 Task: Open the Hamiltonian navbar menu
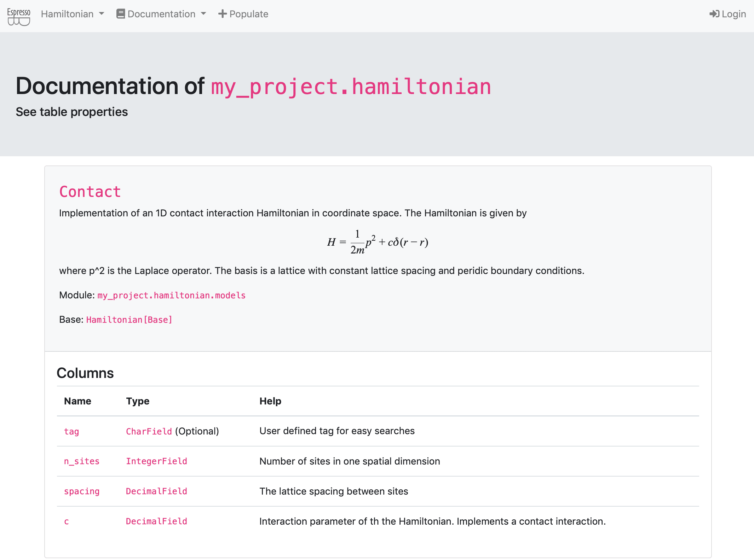coord(67,14)
